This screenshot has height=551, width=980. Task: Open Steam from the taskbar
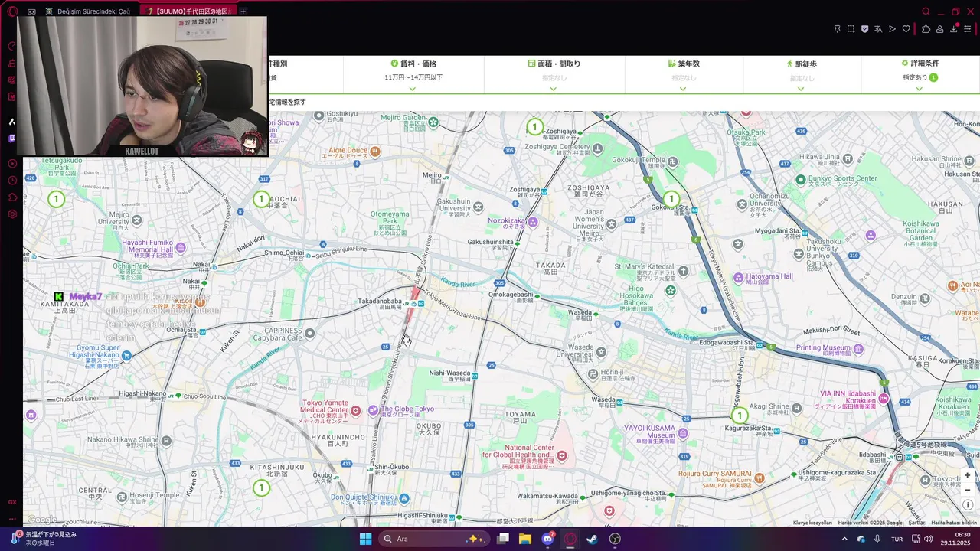(x=592, y=539)
